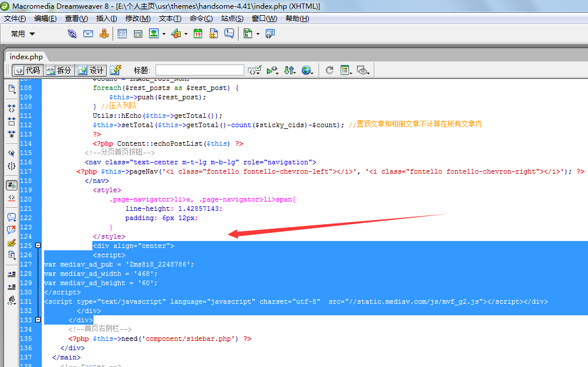Viewport: 588px width, 367px height.
Task: Click the code line need('component/sidebar.php')
Action: 160,339
